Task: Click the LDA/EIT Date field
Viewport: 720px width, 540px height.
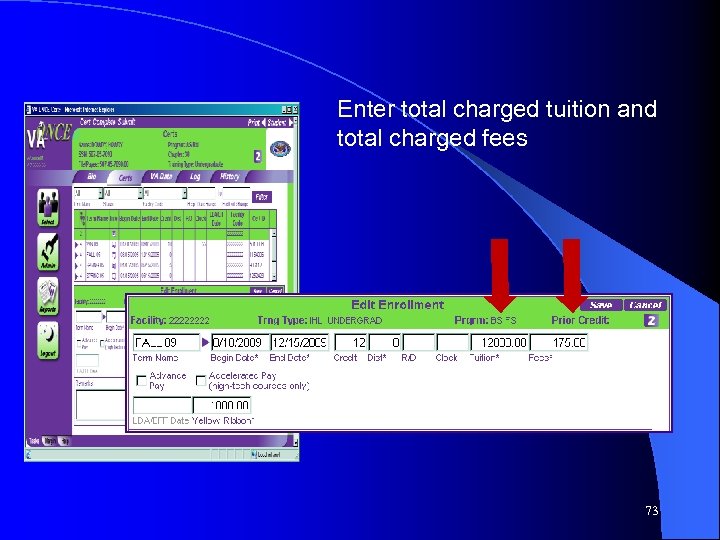Action: tap(162, 405)
